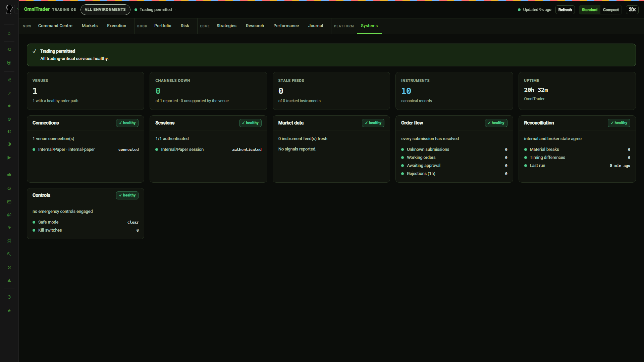Switch to the Journal tab
The height and width of the screenshot is (362, 644).
pyautogui.click(x=316, y=26)
